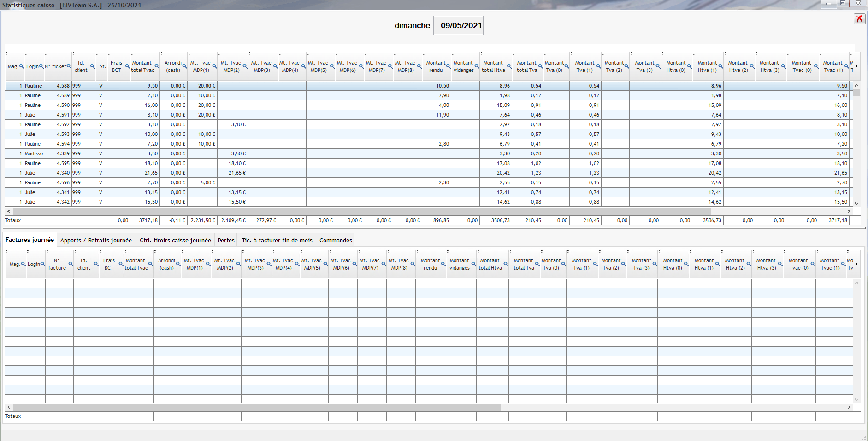Viewport: 868px width, 441px height.
Task: Switch to Ctrl. tiroirs caisse journée tab
Action: (x=175, y=240)
